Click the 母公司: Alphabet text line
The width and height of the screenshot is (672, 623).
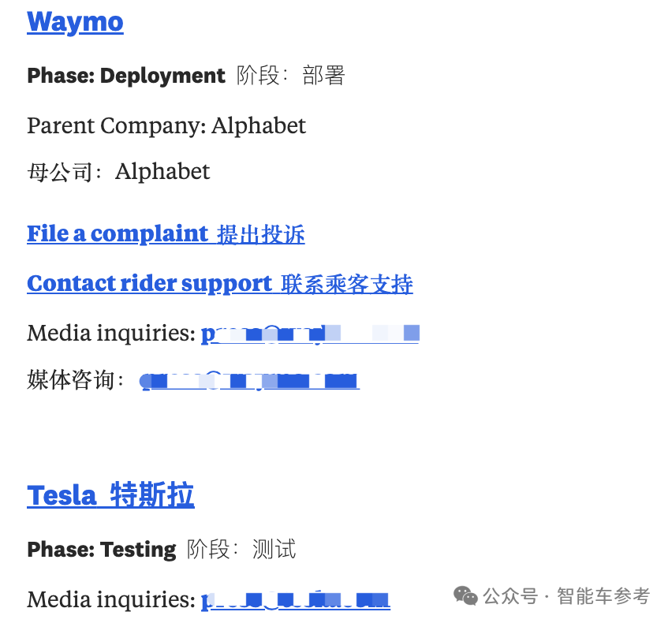point(118,172)
